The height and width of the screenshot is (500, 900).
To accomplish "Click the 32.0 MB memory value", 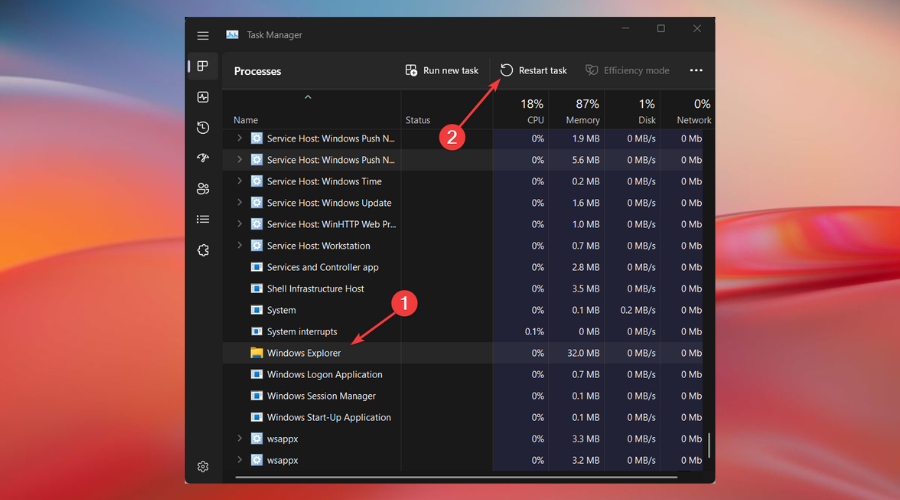I will 583,353.
